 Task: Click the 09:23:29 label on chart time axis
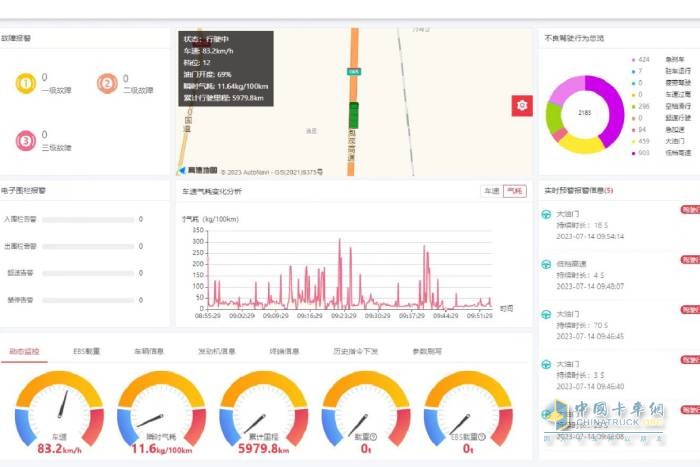[x=344, y=316]
